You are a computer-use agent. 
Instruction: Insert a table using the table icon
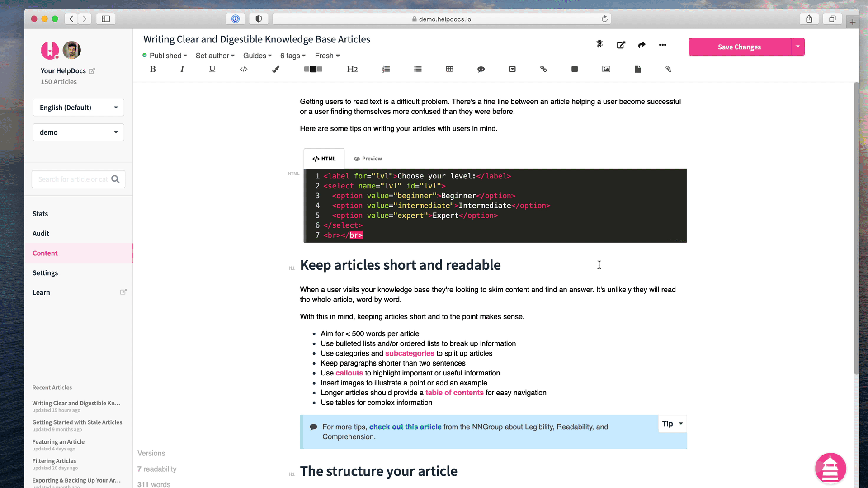(449, 69)
